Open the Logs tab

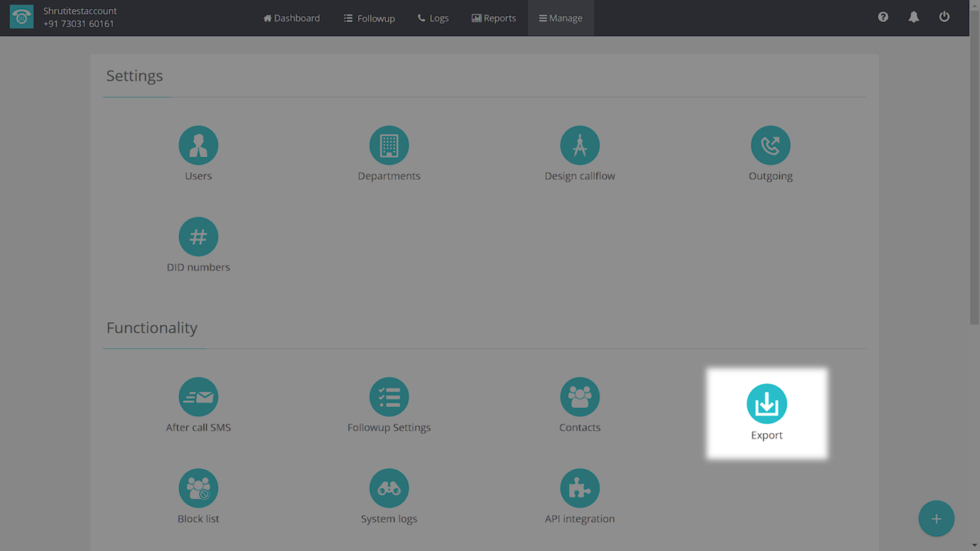tap(433, 18)
